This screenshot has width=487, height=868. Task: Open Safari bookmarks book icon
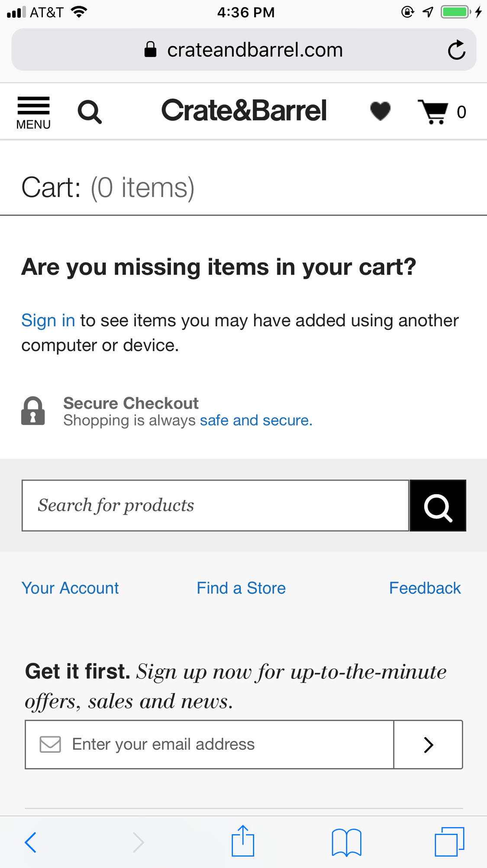(x=346, y=842)
